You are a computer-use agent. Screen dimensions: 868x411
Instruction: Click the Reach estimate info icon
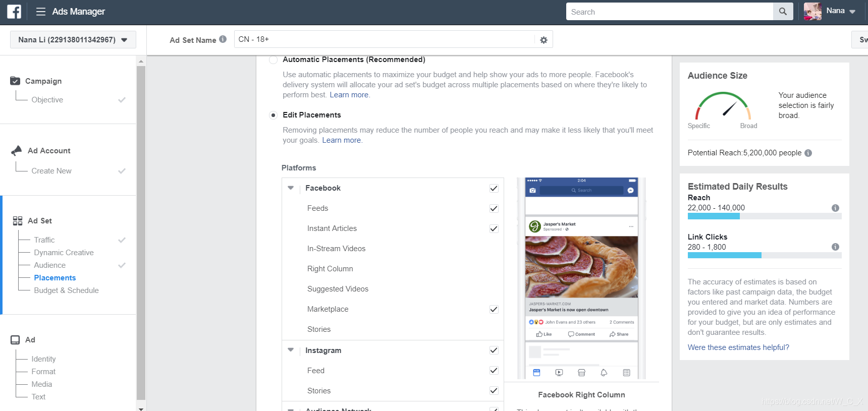(x=835, y=208)
